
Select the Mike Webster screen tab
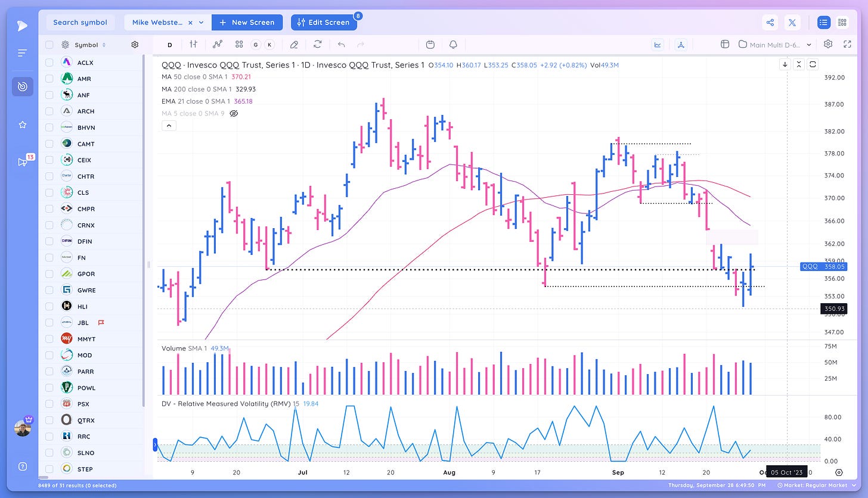(x=159, y=23)
